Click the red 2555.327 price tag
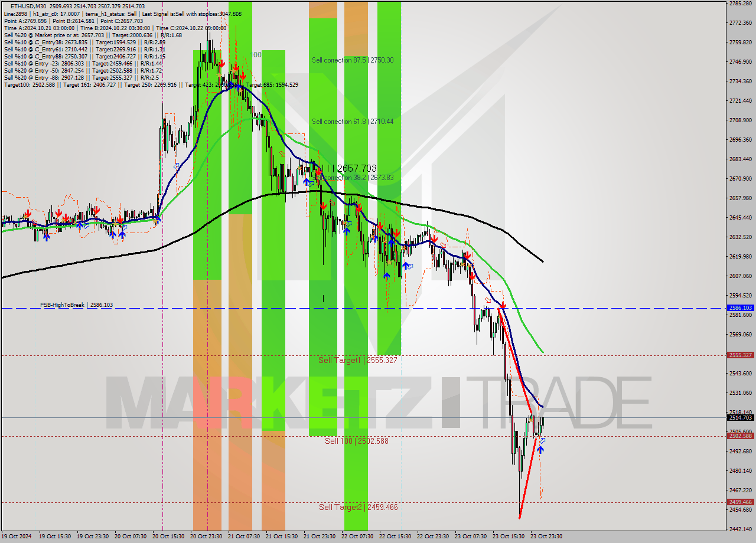 pos(741,355)
